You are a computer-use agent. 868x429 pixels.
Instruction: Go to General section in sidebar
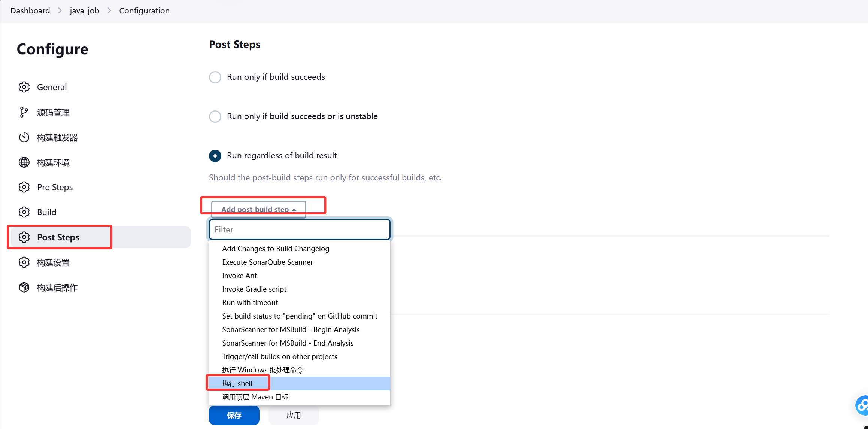(x=100, y=87)
